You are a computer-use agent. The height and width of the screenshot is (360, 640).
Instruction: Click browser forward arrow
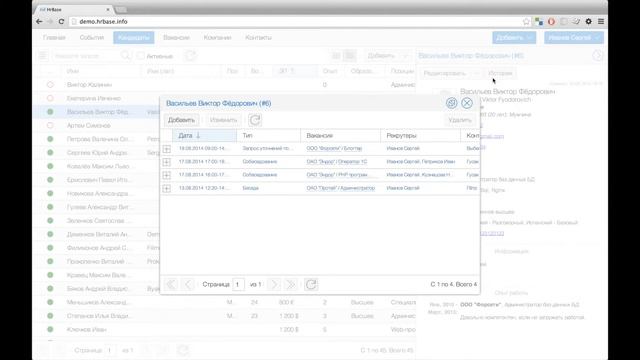click(50, 22)
